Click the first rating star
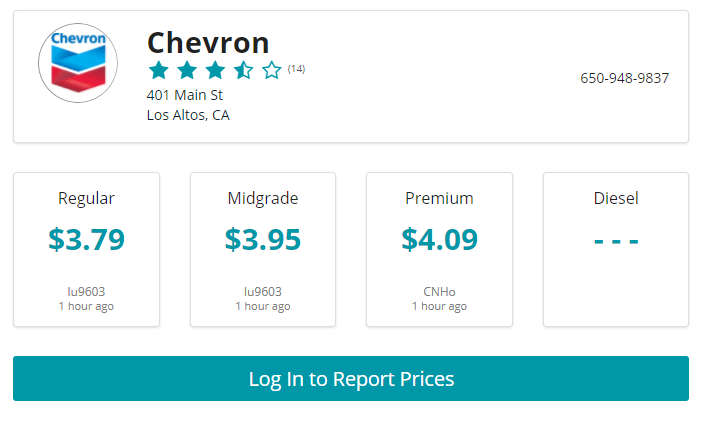This screenshot has height=431, width=715. coord(158,71)
